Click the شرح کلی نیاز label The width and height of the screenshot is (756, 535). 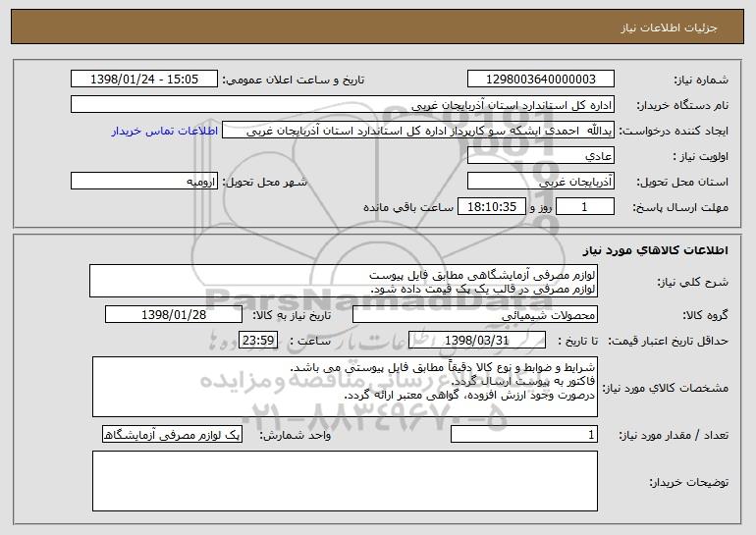(693, 282)
